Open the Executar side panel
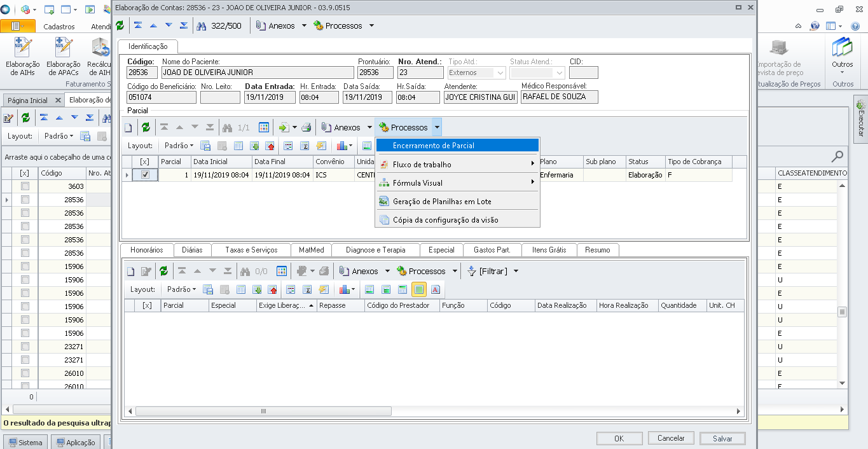The width and height of the screenshot is (868, 449). pos(861,118)
